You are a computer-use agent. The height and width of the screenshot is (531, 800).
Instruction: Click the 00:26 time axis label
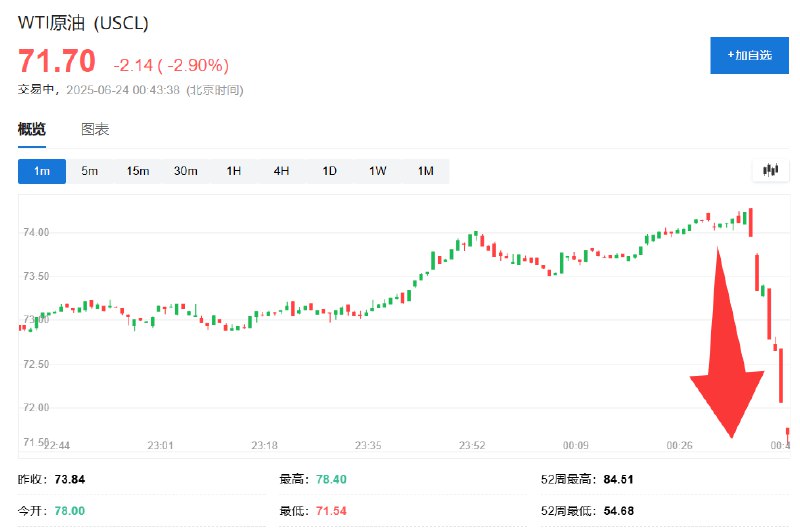click(x=680, y=445)
